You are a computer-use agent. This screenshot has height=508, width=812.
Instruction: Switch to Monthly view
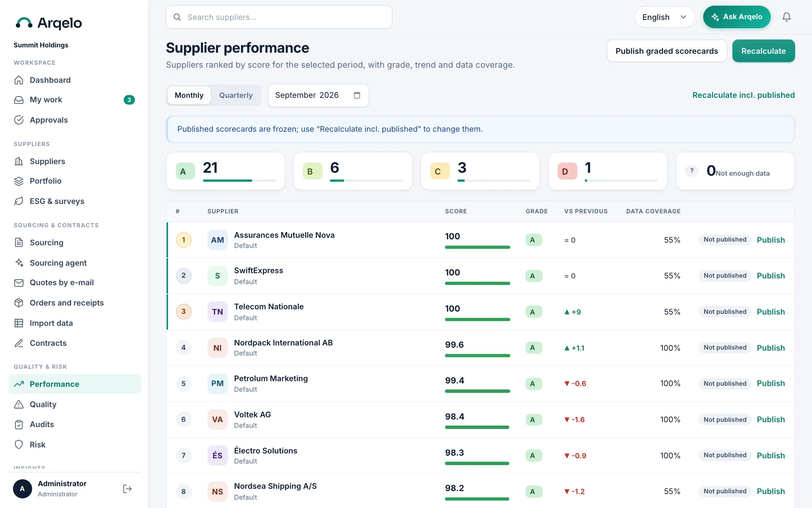(x=189, y=95)
